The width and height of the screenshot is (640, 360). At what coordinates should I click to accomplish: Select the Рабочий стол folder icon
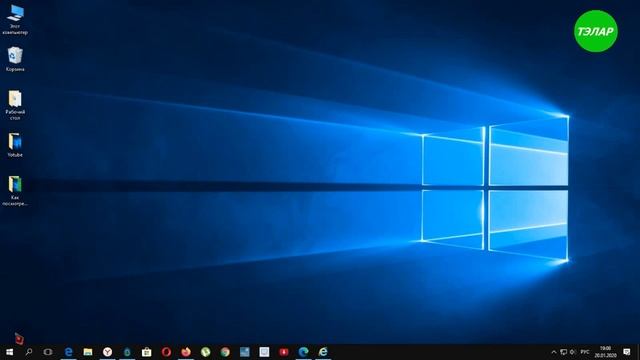[15, 104]
